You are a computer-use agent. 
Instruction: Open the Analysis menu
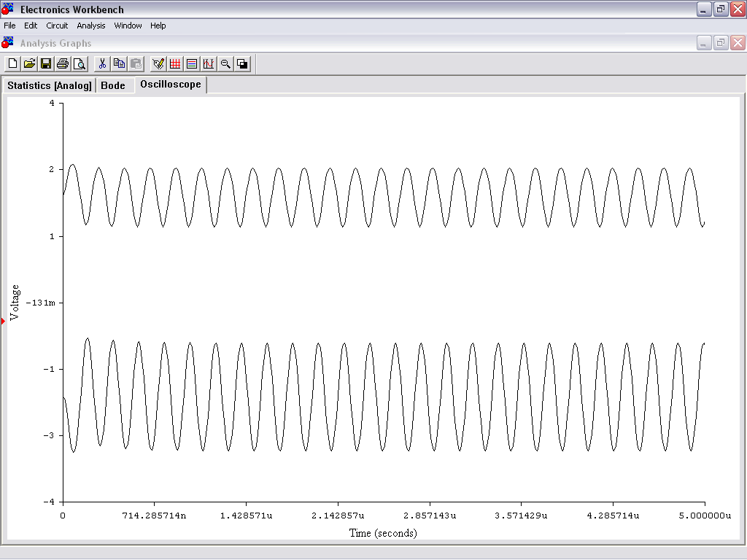[91, 26]
